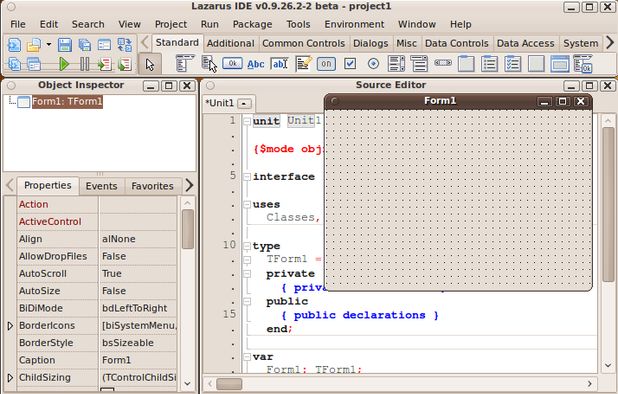Pick the TMainMenu palette component
Screen dimensions: 618x394
point(184,63)
